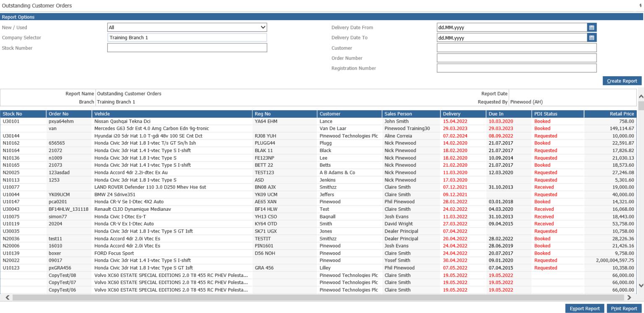Select order number pca0201
The height and width of the screenshot is (313, 644).
[58, 202]
